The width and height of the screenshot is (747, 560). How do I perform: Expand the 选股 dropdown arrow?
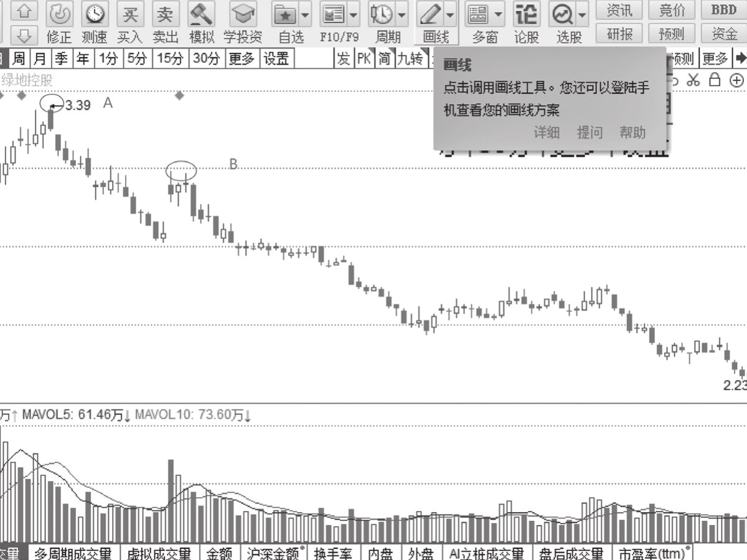click(x=582, y=14)
